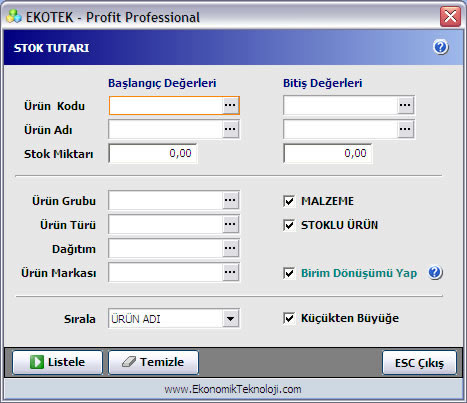Image resolution: width=467 pixels, height=403 pixels.
Task: Open help for the Stok Tutarı header
Action: point(441,47)
